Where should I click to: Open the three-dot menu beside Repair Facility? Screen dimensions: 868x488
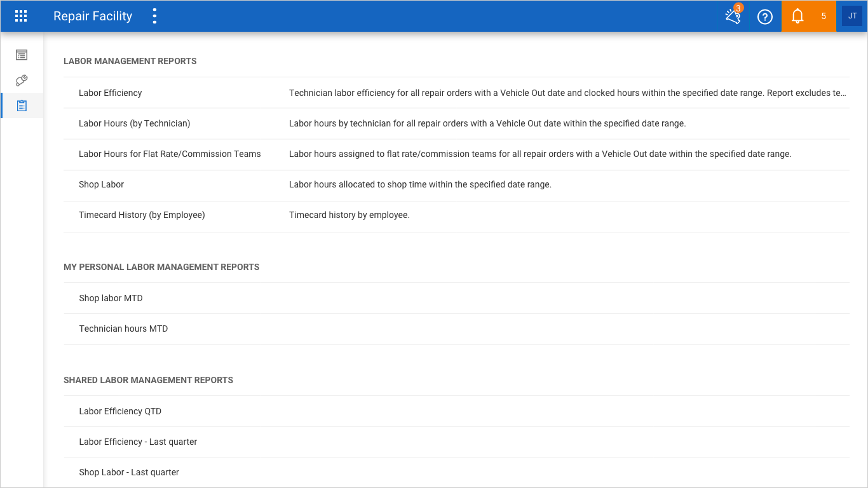click(x=154, y=17)
